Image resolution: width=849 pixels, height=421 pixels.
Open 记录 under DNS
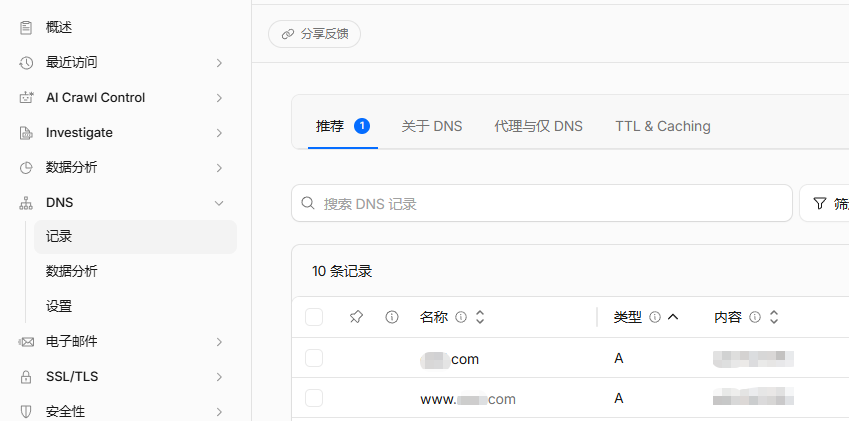tap(135, 237)
